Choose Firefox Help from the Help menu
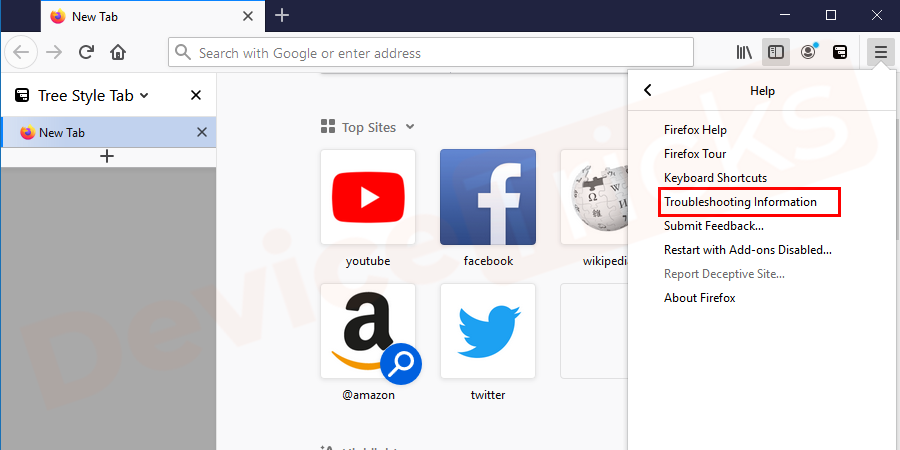This screenshot has height=450, width=900. [695, 130]
